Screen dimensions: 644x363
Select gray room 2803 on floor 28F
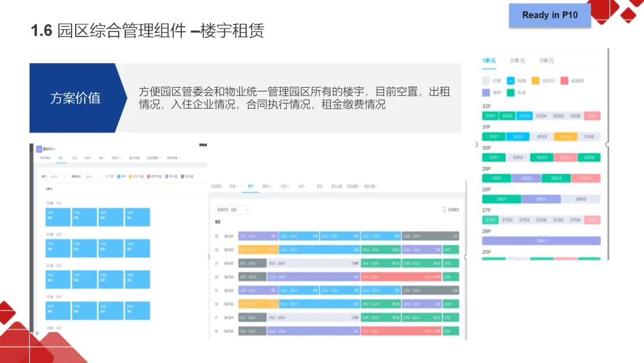point(581,199)
